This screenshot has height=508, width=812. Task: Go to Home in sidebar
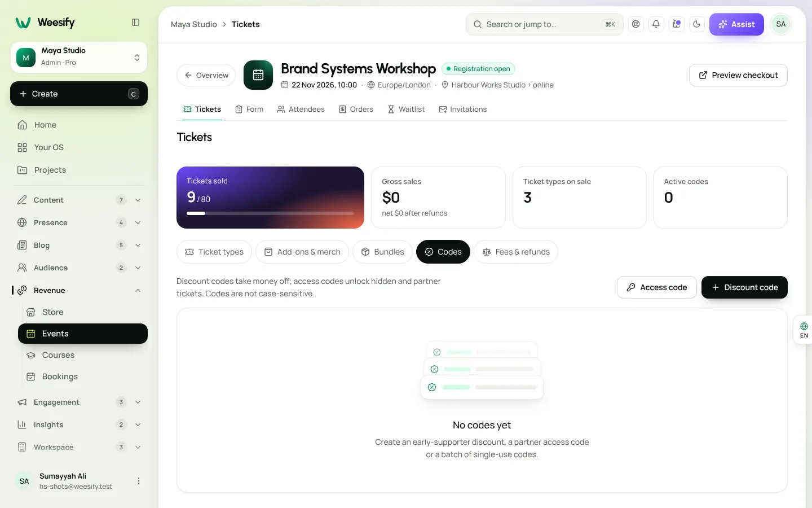79,125
